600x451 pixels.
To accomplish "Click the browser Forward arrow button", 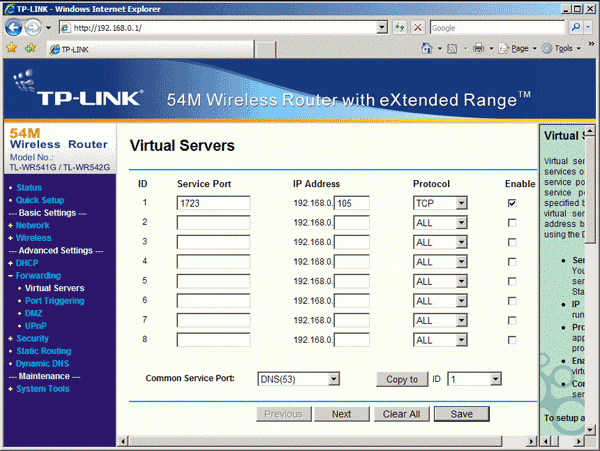I will 33,28.
